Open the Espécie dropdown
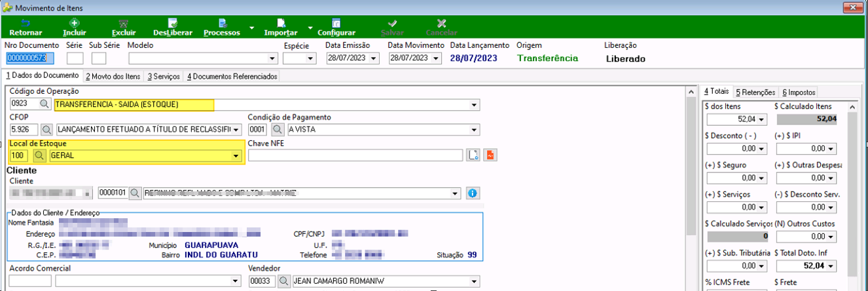The image size is (868, 291). (311, 58)
